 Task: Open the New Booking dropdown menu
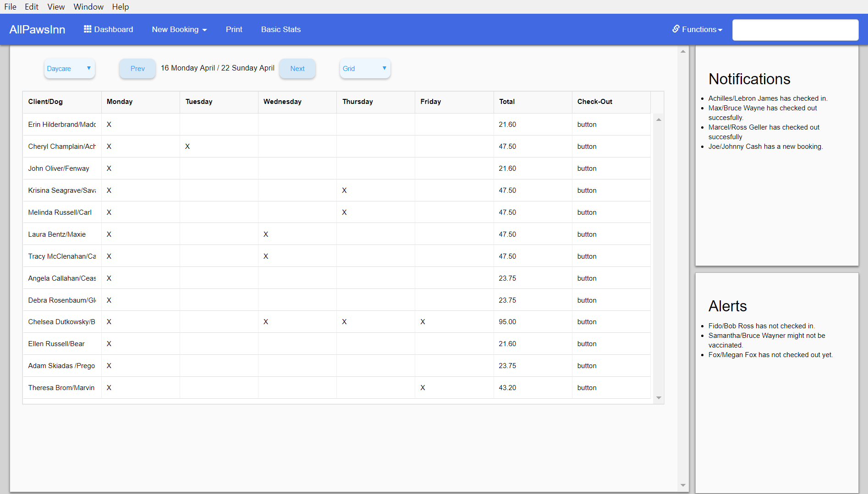point(179,29)
